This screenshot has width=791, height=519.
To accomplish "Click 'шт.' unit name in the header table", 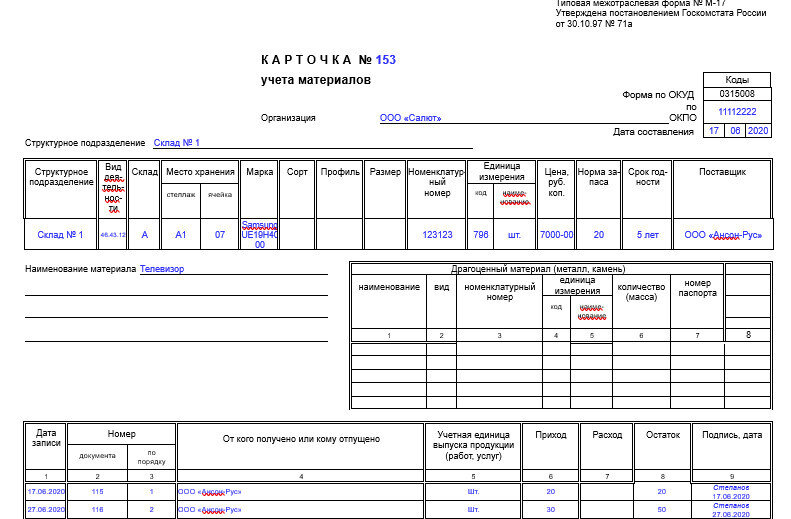I will tap(514, 235).
